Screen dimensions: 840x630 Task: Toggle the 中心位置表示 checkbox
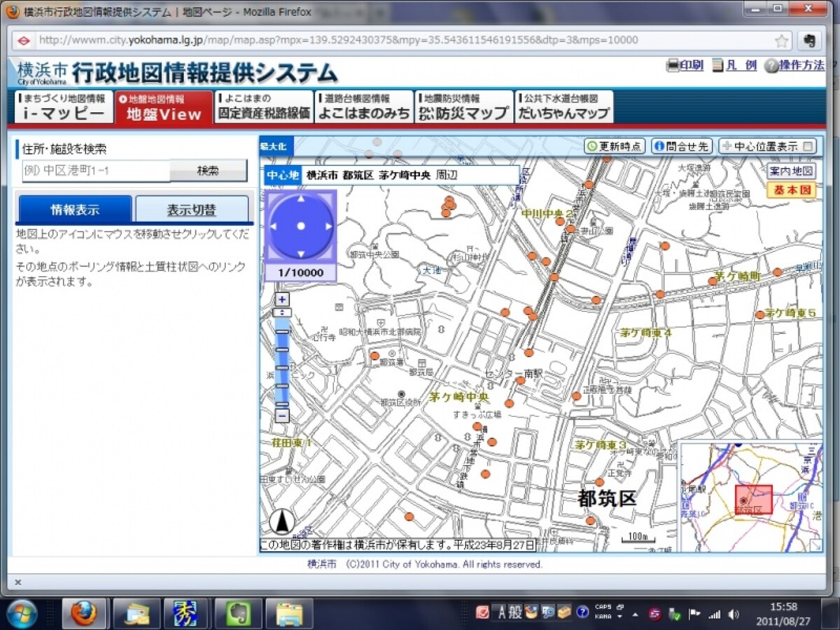click(x=808, y=146)
